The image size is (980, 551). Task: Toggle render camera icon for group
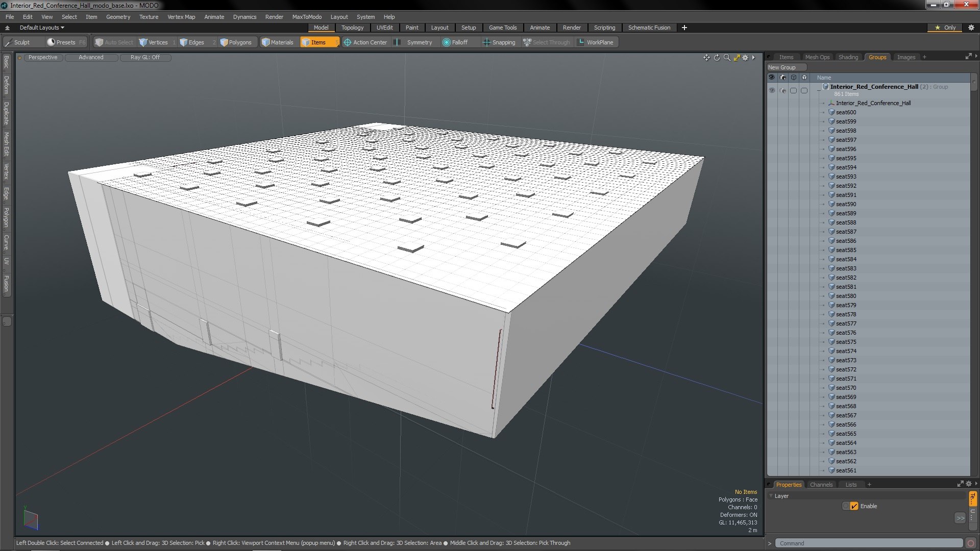click(783, 90)
